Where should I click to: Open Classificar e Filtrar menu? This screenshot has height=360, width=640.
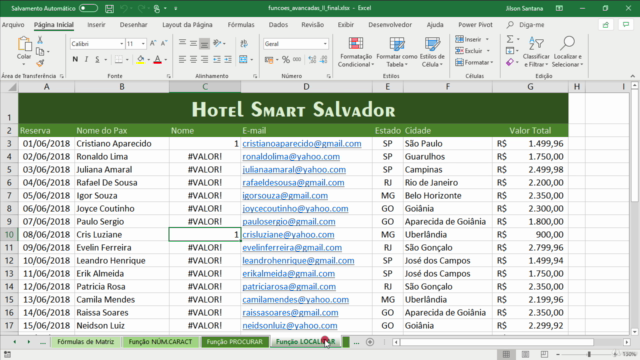536,52
